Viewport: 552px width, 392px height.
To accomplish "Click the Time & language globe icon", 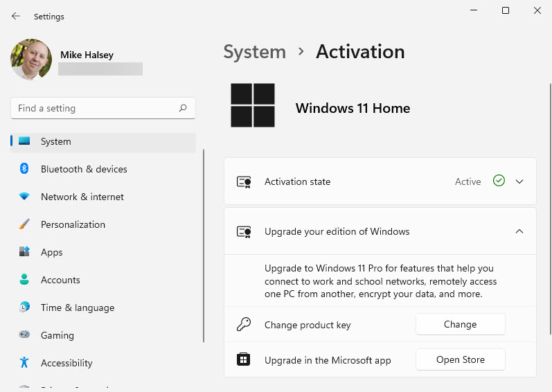I will pos(24,308).
